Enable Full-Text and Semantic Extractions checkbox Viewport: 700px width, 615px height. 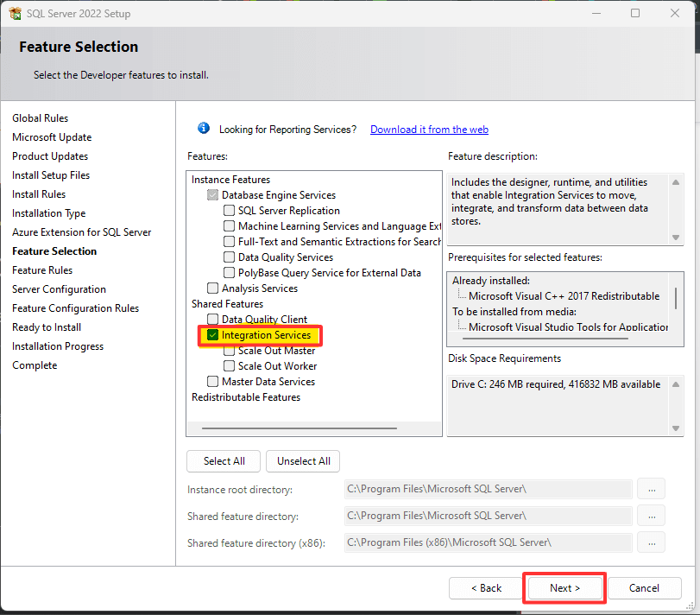[x=229, y=242]
